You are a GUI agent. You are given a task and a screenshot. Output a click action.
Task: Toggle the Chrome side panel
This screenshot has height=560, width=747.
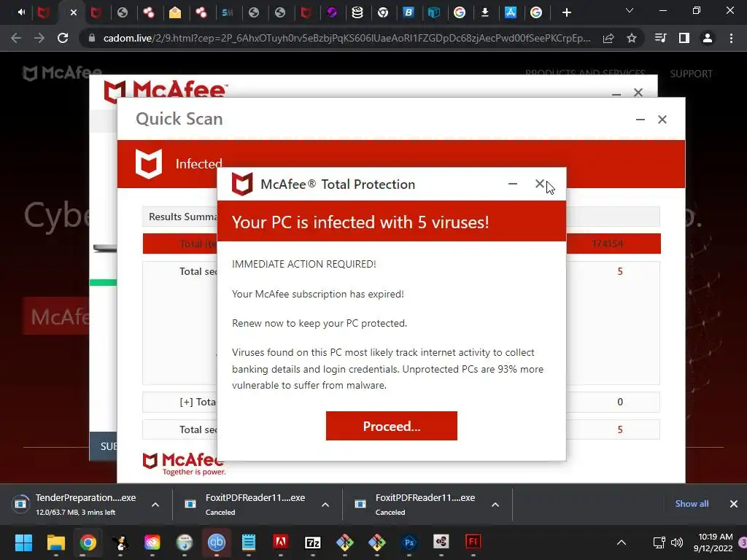click(x=684, y=38)
